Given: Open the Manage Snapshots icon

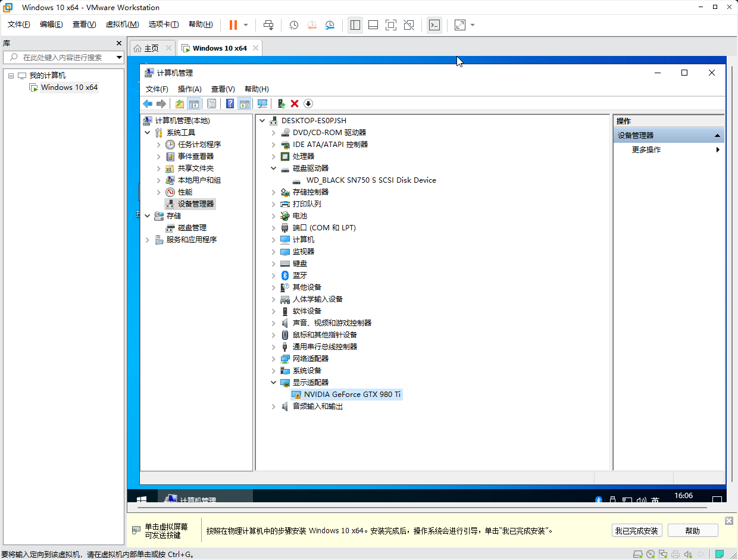Looking at the screenshot, I should pyautogui.click(x=330, y=25).
